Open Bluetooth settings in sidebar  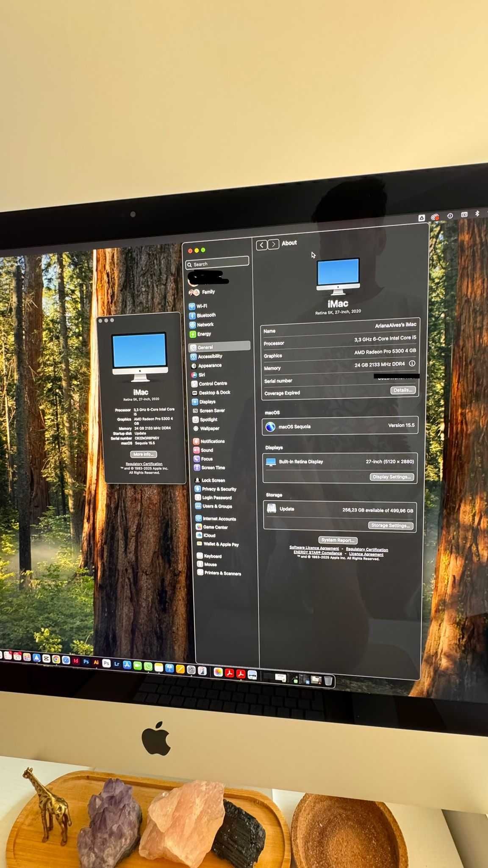pos(202,315)
